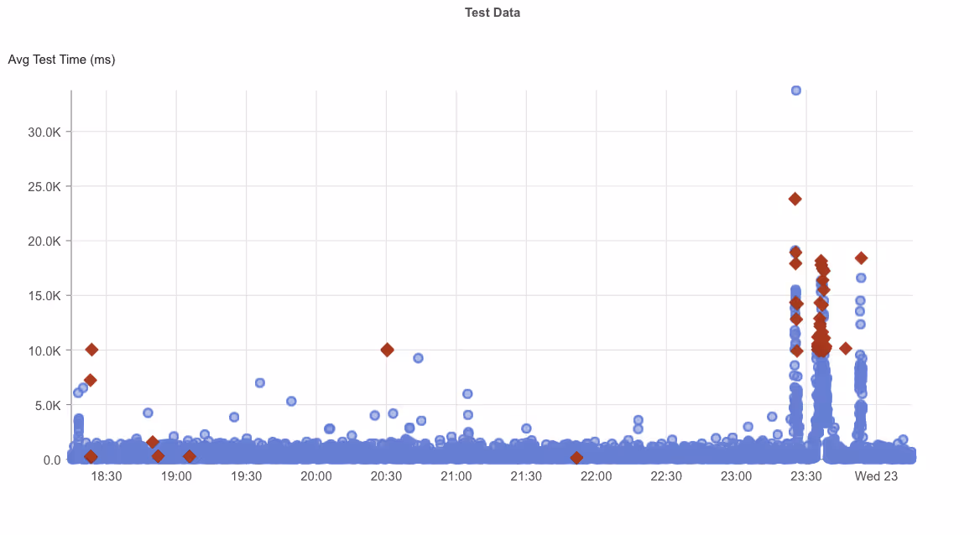Click the "20:00" x-axis time label

pos(316,476)
